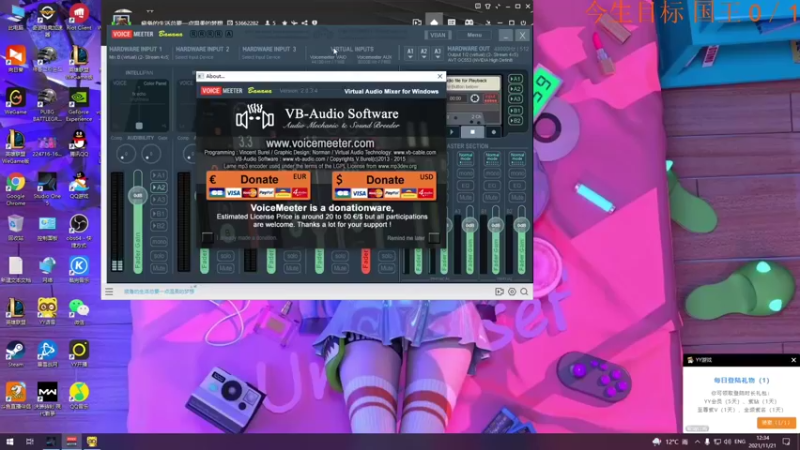Click the orange button in YY popup
Image resolution: width=800 pixels, height=450 pixels.
click(x=776, y=422)
